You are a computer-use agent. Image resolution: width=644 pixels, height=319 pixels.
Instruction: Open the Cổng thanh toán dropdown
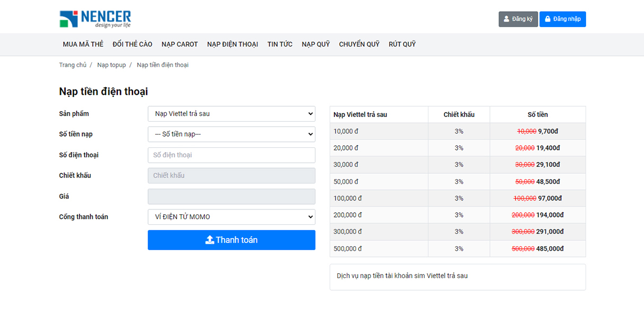point(231,217)
